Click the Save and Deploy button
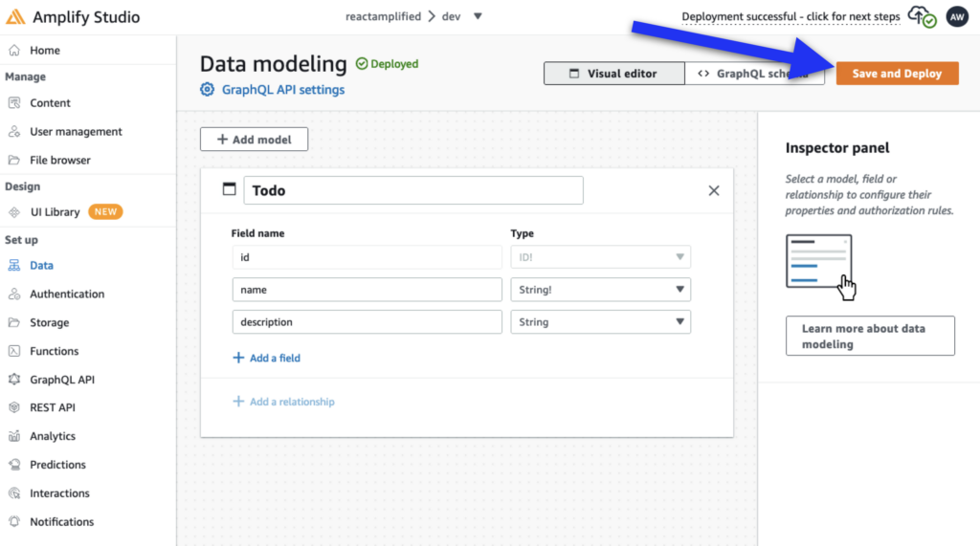This screenshot has height=546, width=980. tap(897, 74)
